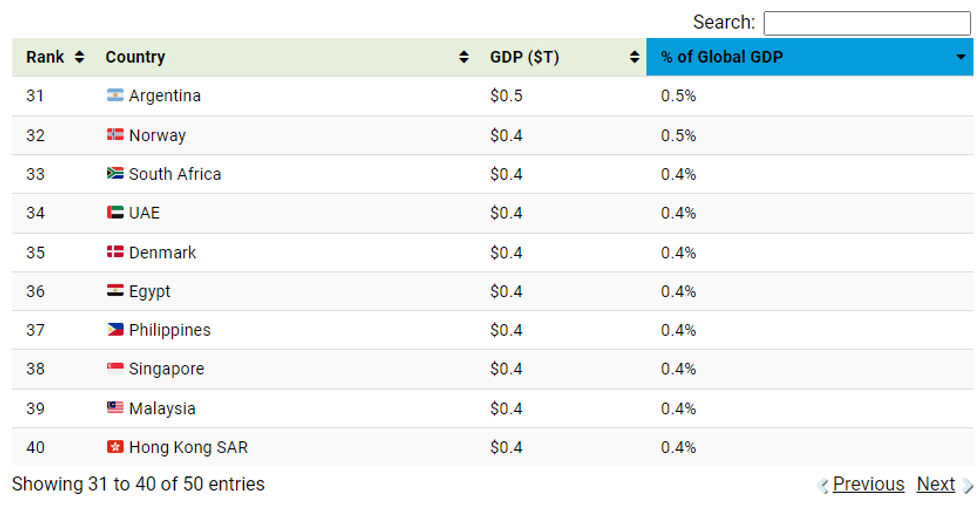Select the Hong Kong SAR country name
The width and height of the screenshot is (980, 516).
point(188,447)
